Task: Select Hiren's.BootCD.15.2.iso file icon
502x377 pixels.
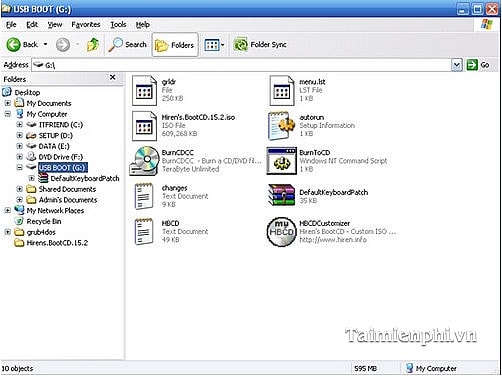Action: coord(144,126)
